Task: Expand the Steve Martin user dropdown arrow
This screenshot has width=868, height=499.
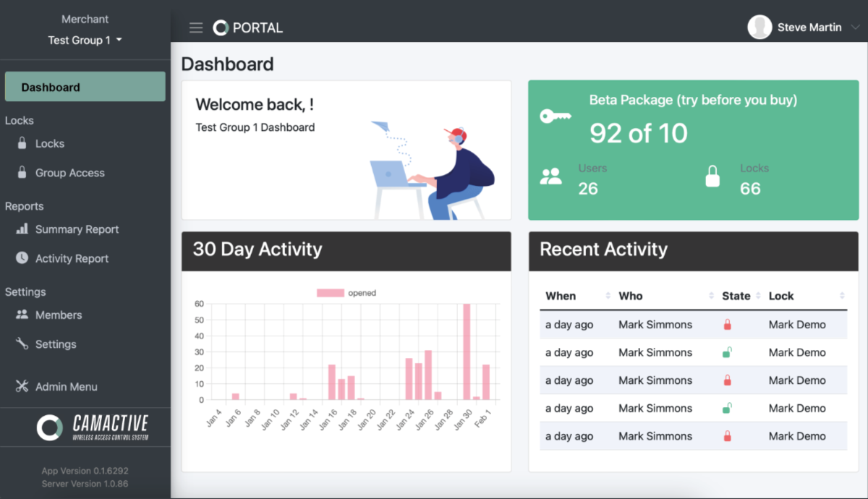Action: point(855,27)
